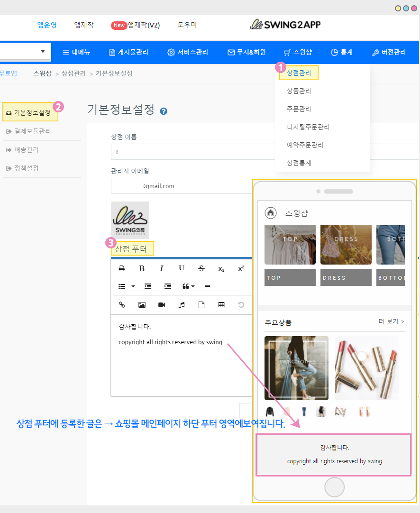Click the SWING의류 store logo thumbnail
This screenshot has width=420, height=513.
coord(130,220)
